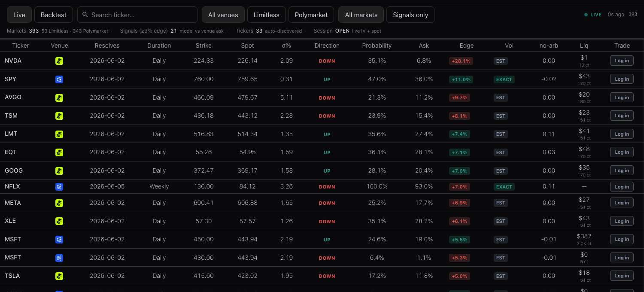Click the venue icon in AVGO row
Image resolution: width=644 pixels, height=292 pixels.
point(59,97)
